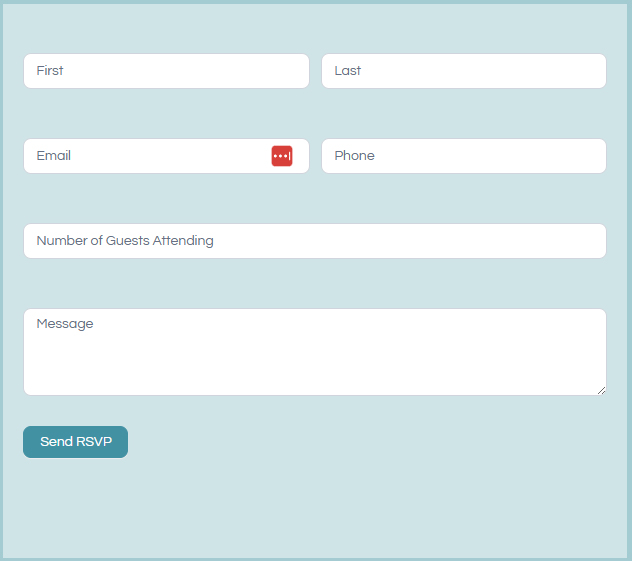Open autofill icon in Email field
The image size is (632, 561).
[x=281, y=156]
